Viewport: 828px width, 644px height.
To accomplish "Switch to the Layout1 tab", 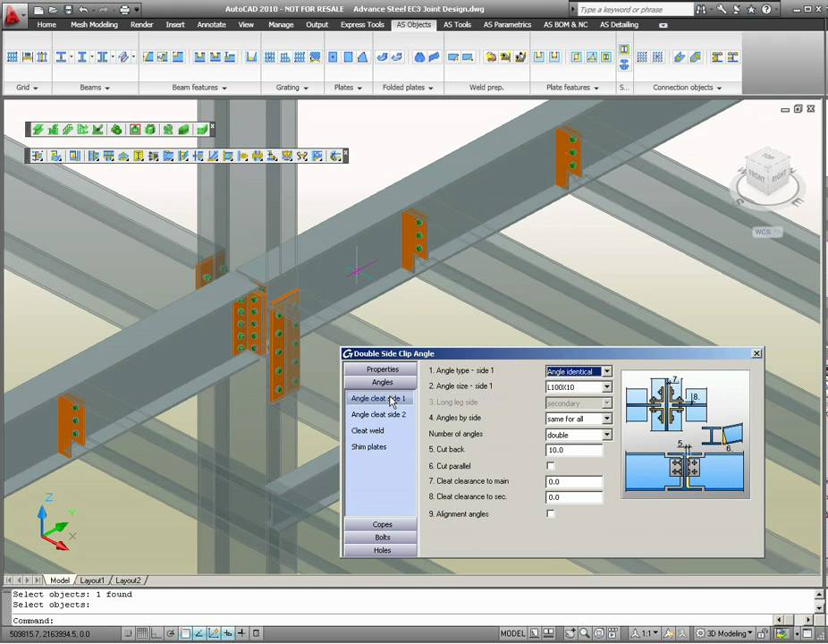I will [92, 580].
